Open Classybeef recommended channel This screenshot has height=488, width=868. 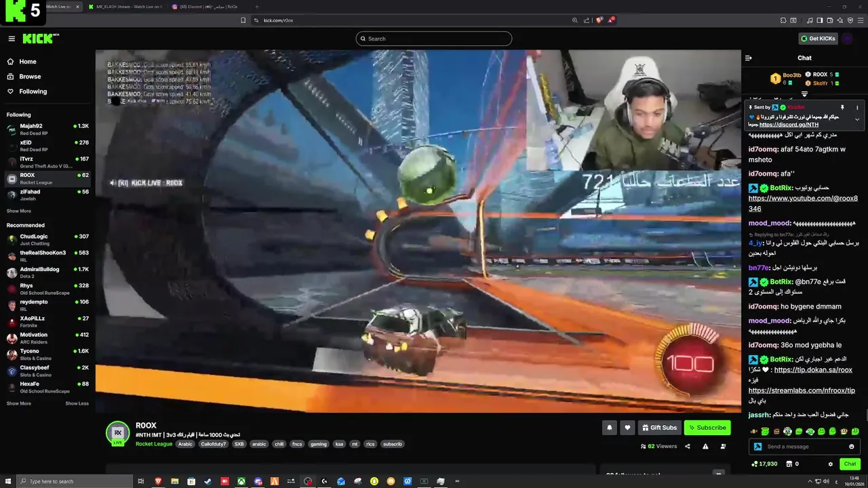(47, 371)
